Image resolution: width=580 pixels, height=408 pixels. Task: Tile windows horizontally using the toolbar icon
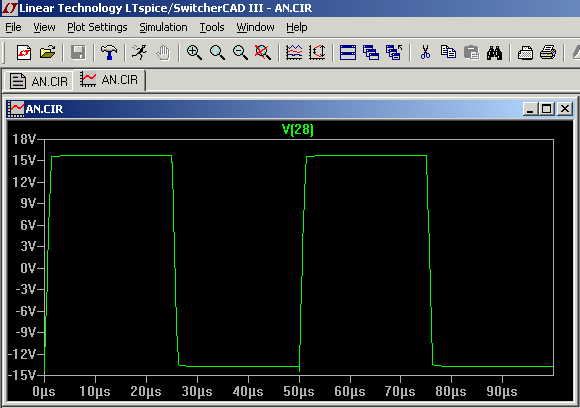click(348, 53)
